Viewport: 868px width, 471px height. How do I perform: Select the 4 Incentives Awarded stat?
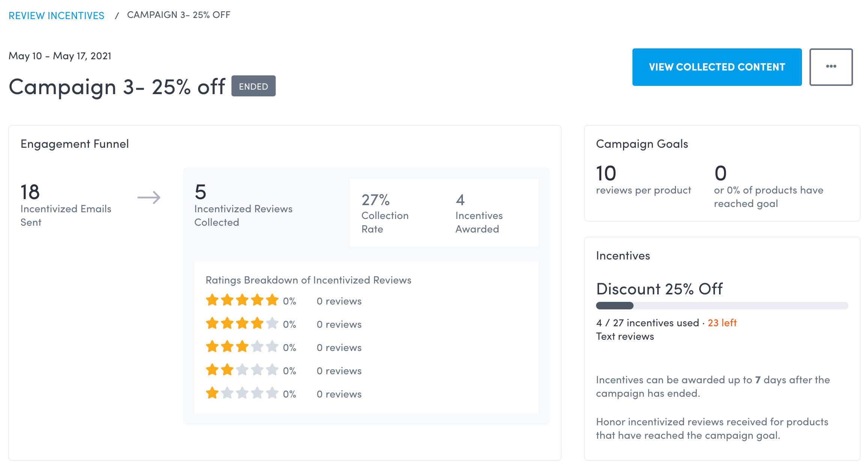pos(479,213)
